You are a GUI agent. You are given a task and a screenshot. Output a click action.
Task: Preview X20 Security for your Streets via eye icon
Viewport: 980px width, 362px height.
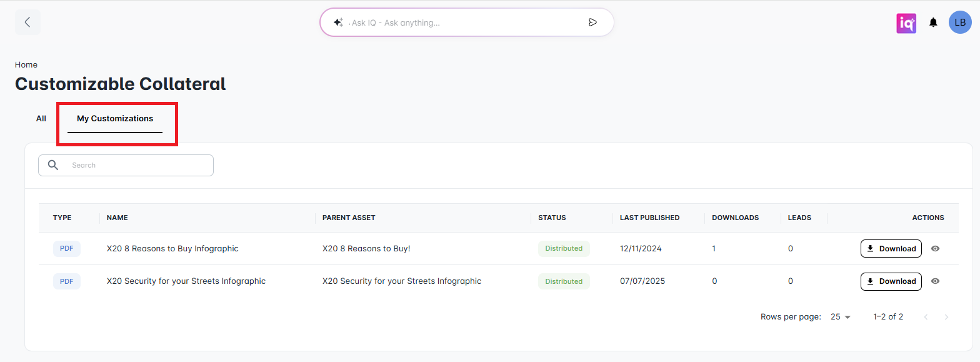(935, 281)
